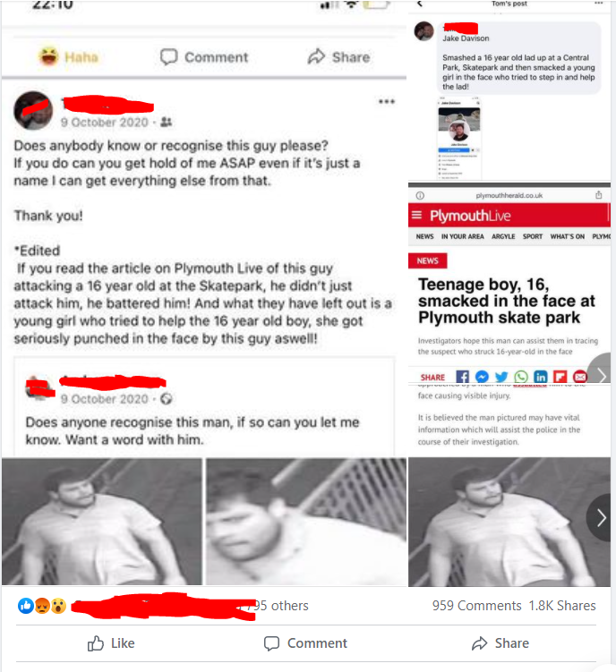Open the close-up CCTV face photo
The height and width of the screenshot is (672, 616).
[x=306, y=521]
